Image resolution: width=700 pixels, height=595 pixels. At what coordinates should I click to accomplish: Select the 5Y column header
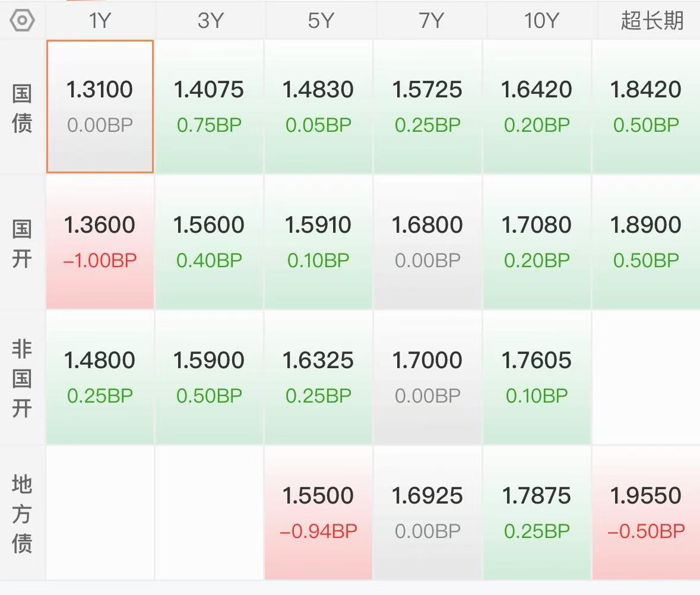[x=320, y=21]
